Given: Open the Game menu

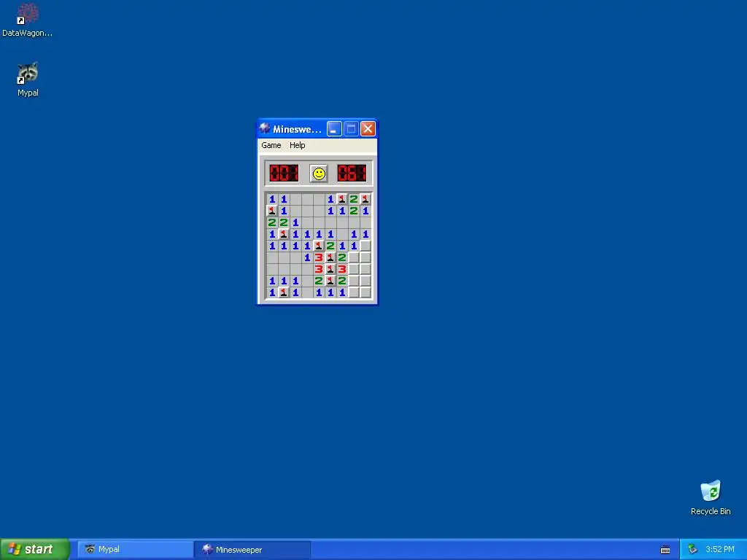Looking at the screenshot, I should pyautogui.click(x=271, y=145).
